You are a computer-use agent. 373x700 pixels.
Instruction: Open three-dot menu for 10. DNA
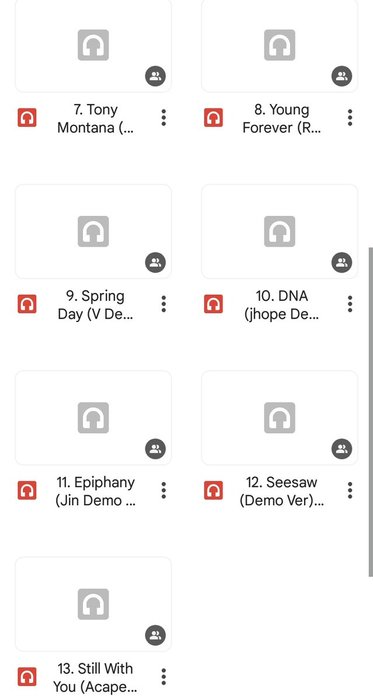click(x=350, y=304)
